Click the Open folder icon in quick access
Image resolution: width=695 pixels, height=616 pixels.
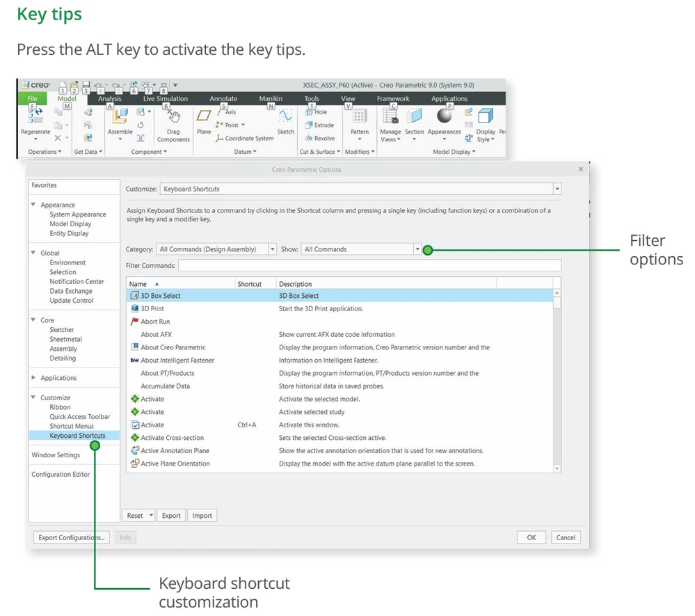point(74,85)
